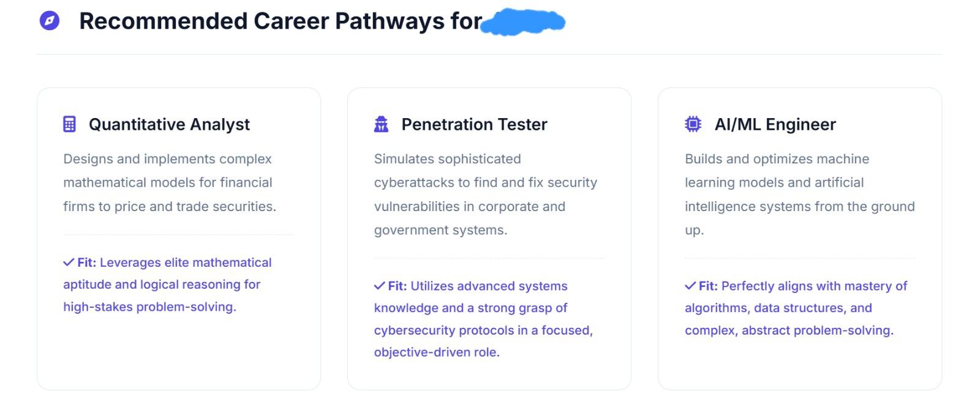Click the divider line in Quantitative Analyst card
The height and width of the screenshot is (405, 980).
(x=178, y=234)
